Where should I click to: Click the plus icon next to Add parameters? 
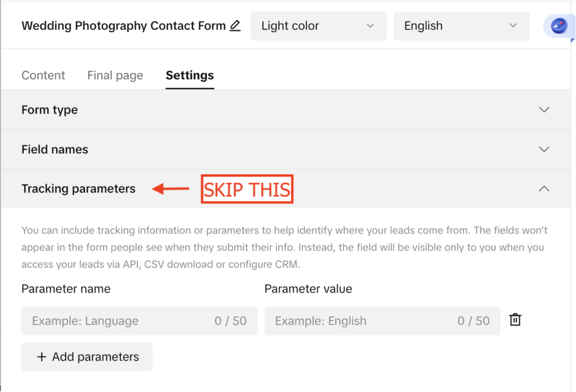[42, 357]
